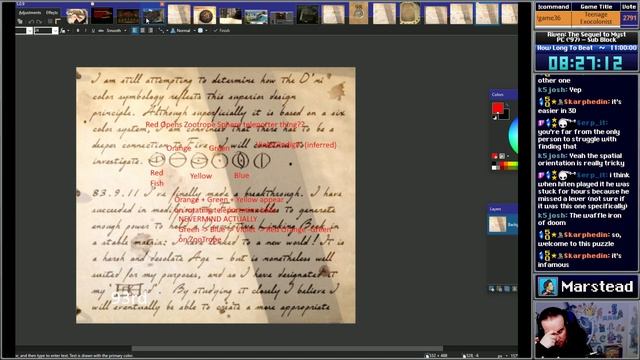Click the horizontal canvas scrollbar
This screenshot has width=640, height=360.
pos(287,348)
